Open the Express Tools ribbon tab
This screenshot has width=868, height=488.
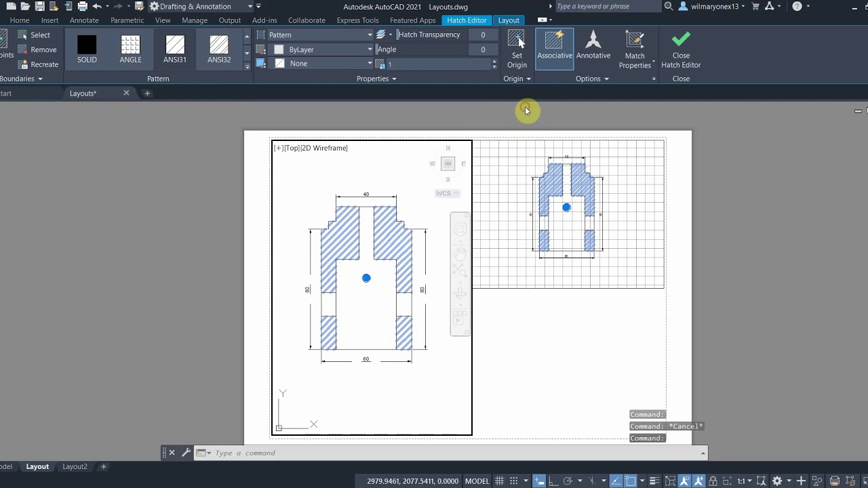pos(357,20)
